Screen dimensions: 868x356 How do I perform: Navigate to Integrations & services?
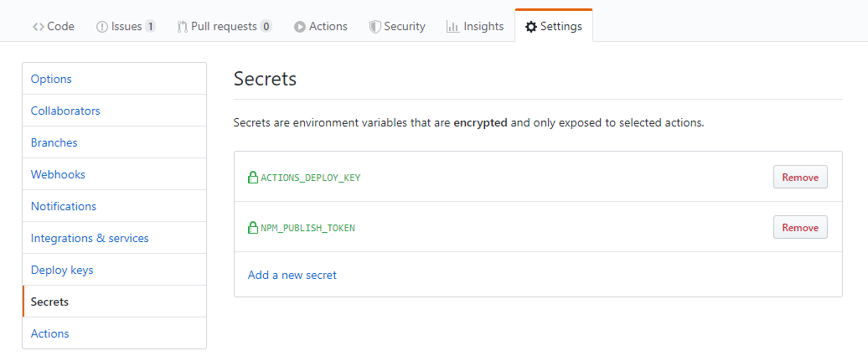point(90,238)
